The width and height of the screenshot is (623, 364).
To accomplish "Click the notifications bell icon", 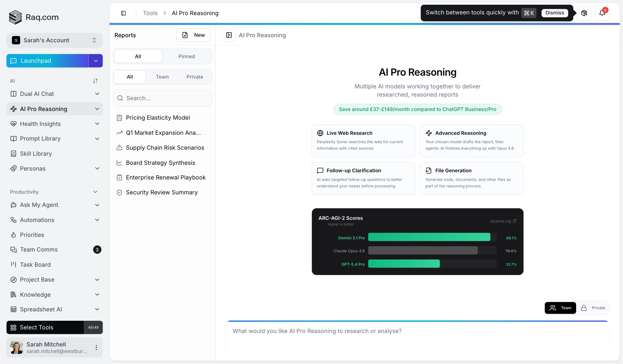I will (x=602, y=13).
